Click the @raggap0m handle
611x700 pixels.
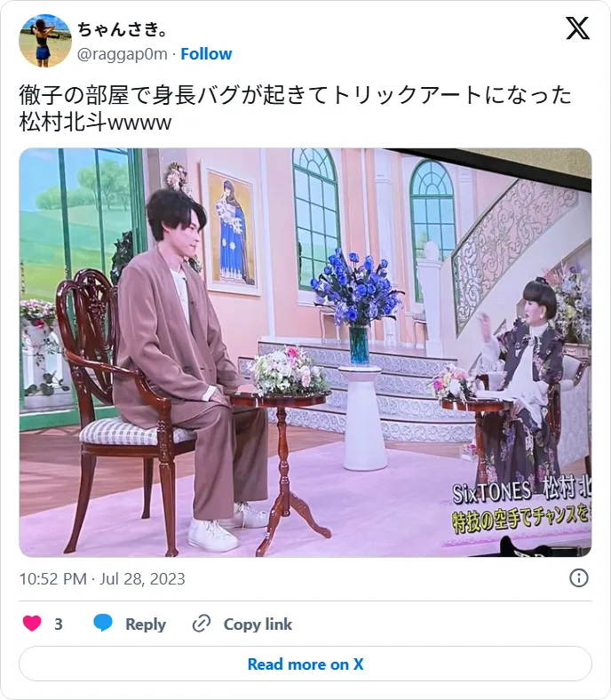pyautogui.click(x=123, y=54)
